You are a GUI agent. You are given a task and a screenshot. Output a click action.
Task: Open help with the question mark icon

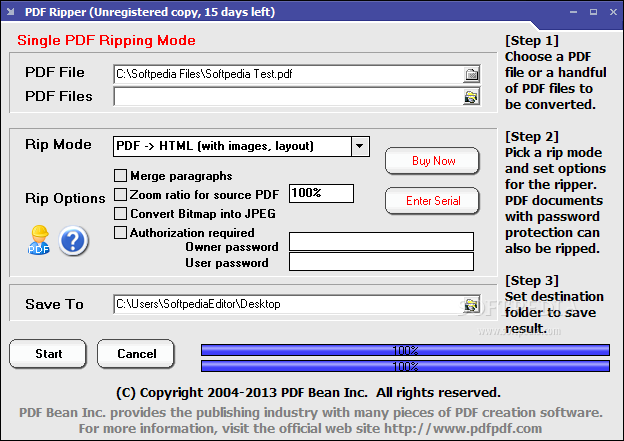pyautogui.click(x=73, y=240)
